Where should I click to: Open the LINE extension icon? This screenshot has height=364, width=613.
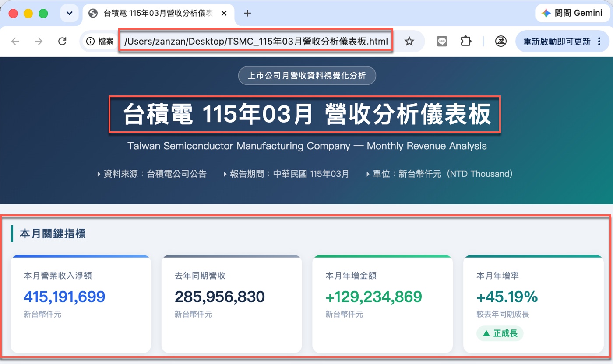[x=442, y=41]
